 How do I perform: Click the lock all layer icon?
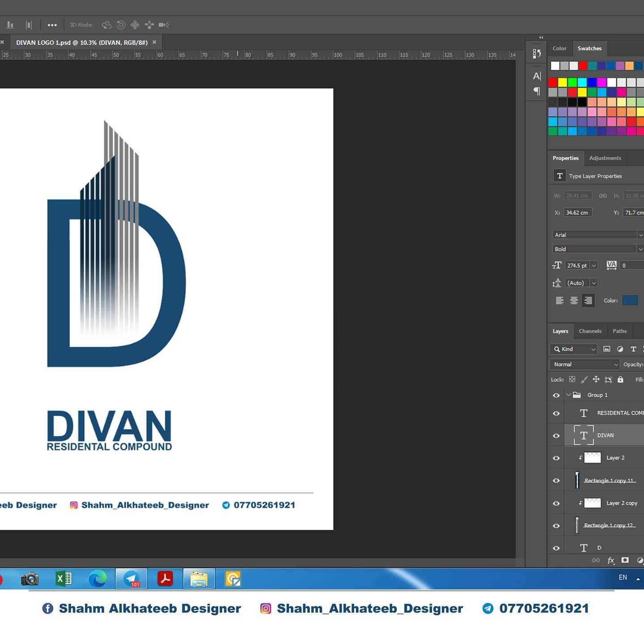pyautogui.click(x=620, y=380)
